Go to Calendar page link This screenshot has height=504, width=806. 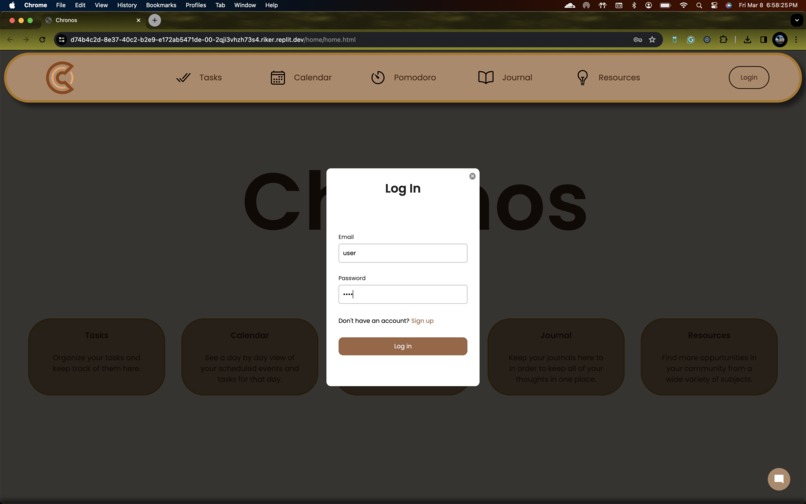(x=313, y=78)
